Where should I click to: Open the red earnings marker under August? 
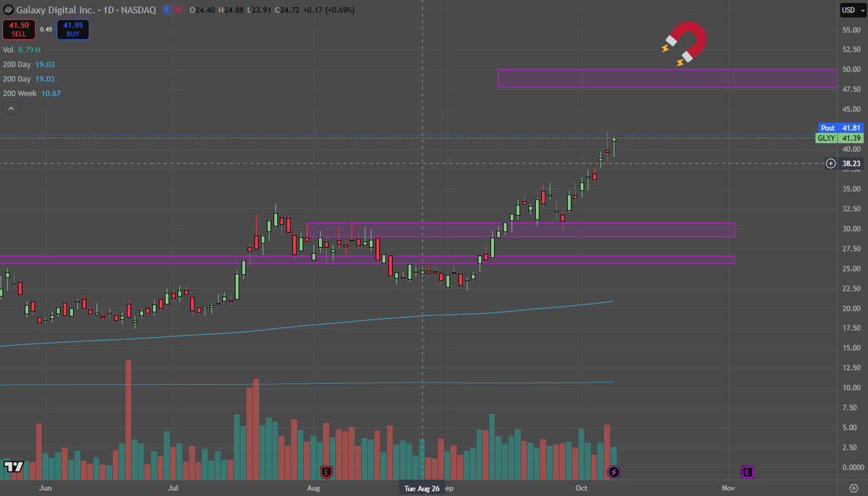326,472
